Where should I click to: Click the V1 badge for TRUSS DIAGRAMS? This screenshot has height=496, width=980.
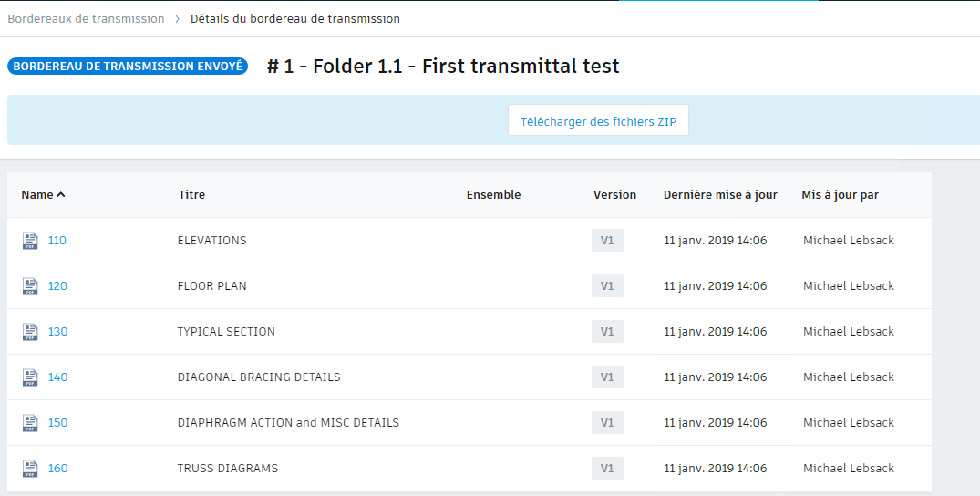click(x=607, y=469)
